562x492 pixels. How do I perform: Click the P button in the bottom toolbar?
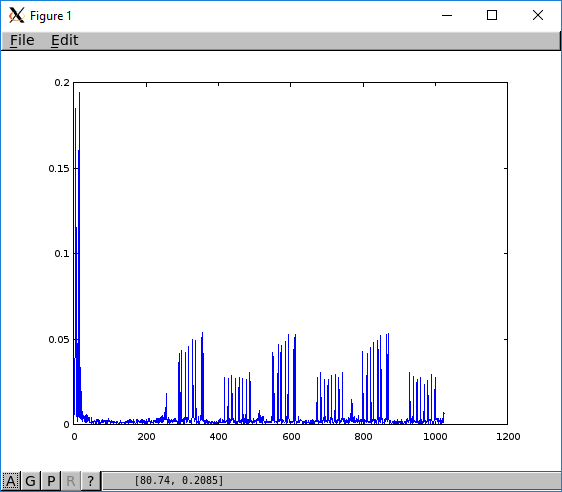pos(51,481)
